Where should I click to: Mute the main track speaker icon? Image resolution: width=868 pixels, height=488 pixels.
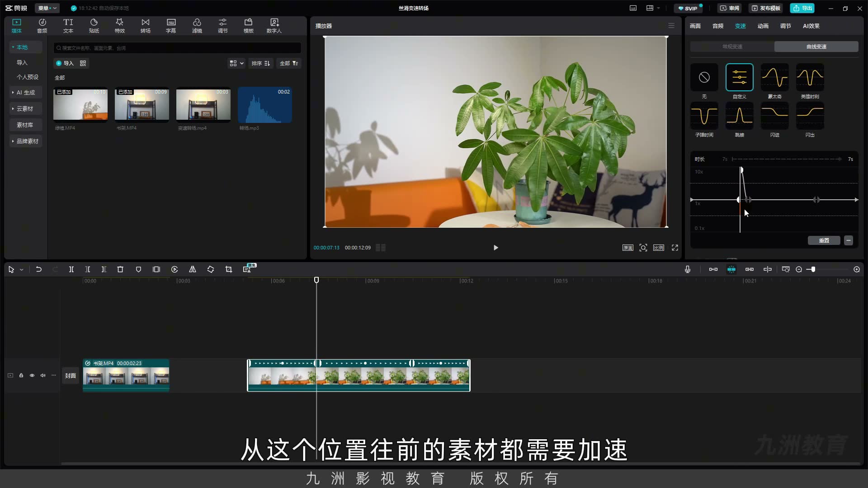pos(43,375)
